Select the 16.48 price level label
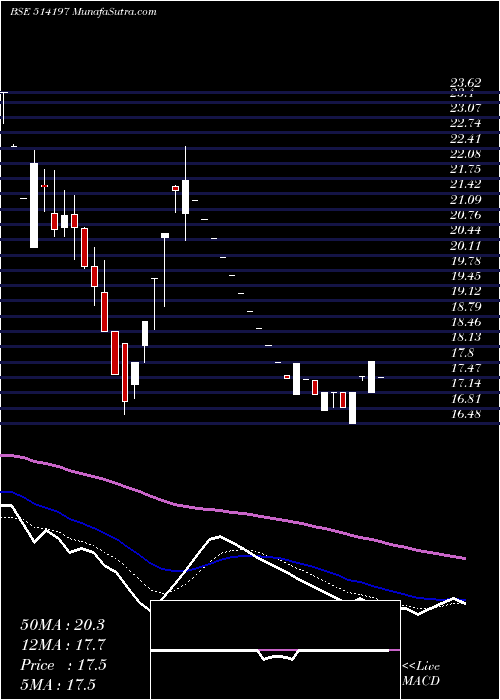Viewport: 500px width, 700px height. (x=466, y=414)
